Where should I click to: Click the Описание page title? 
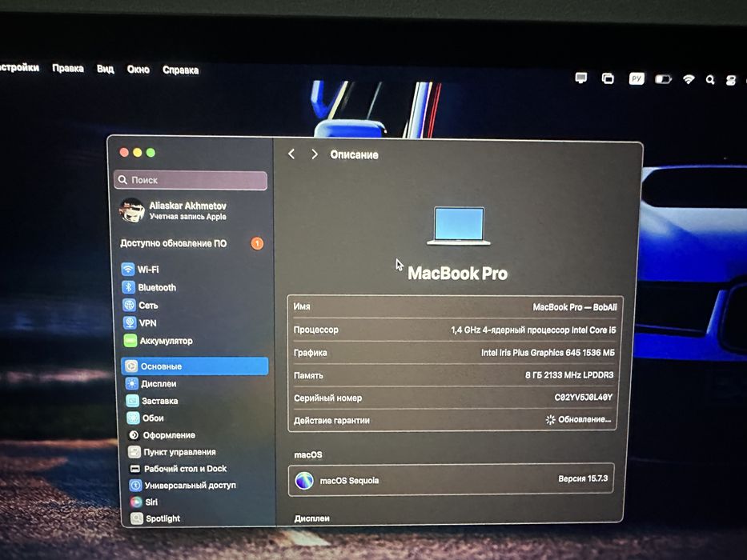click(x=354, y=154)
